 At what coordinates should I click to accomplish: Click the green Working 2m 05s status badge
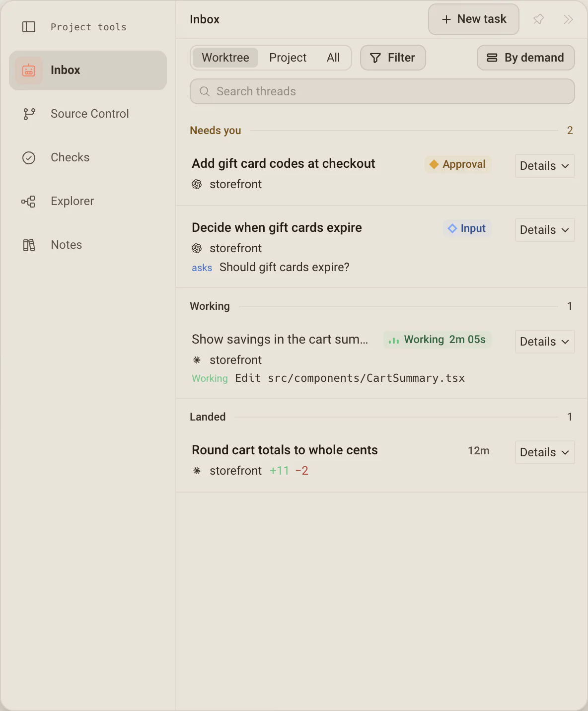pyautogui.click(x=437, y=340)
